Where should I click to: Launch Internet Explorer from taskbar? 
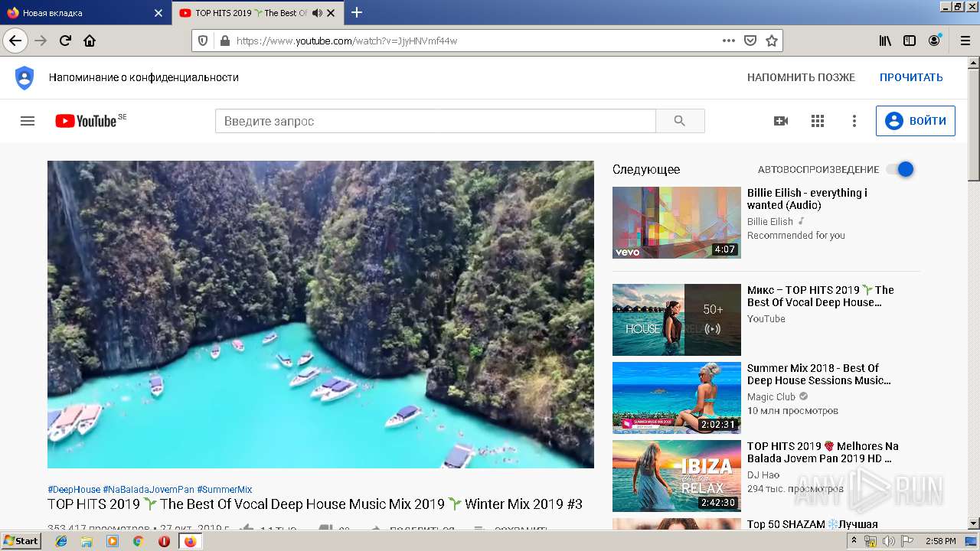tap(61, 541)
